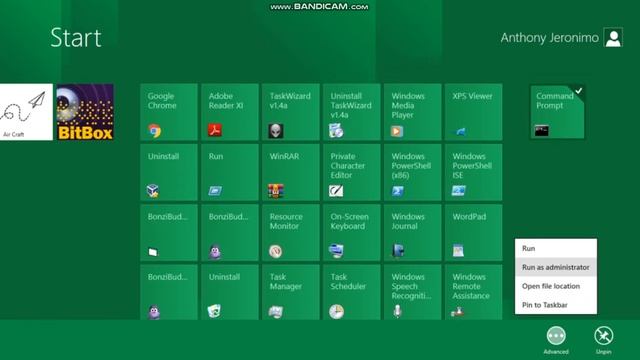640x360 pixels.
Task: Open the Anthony Jeronimo user account
Action: pos(562,38)
